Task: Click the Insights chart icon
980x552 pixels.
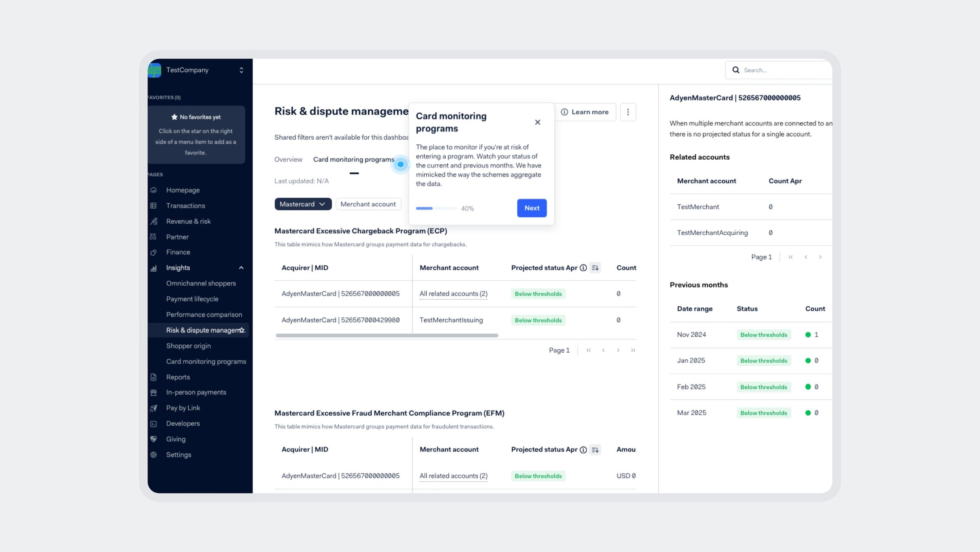Action: coord(154,268)
